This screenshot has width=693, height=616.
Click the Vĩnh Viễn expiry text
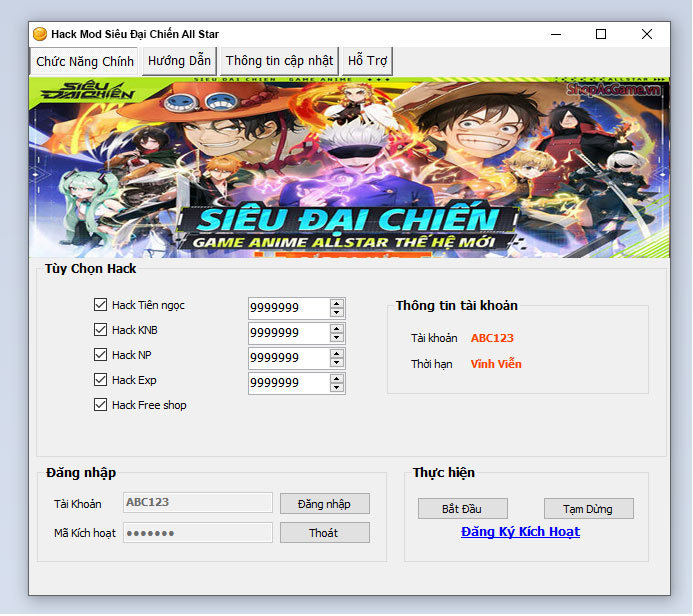point(496,364)
